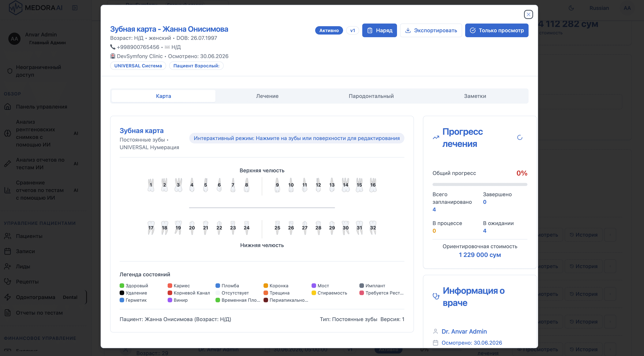Switch to the Заметки tab
This screenshot has width=644, height=356.
[x=475, y=96]
